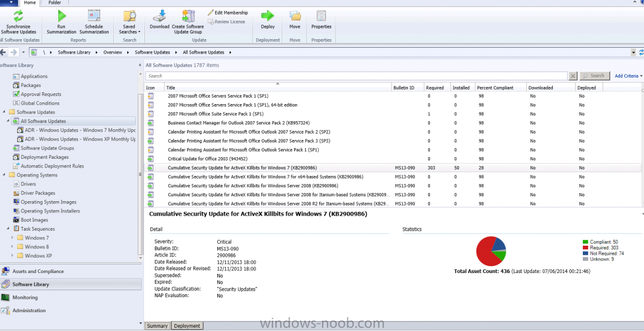Click the green Deploy arrow icon
The height and width of the screenshot is (331, 644).
[268, 16]
